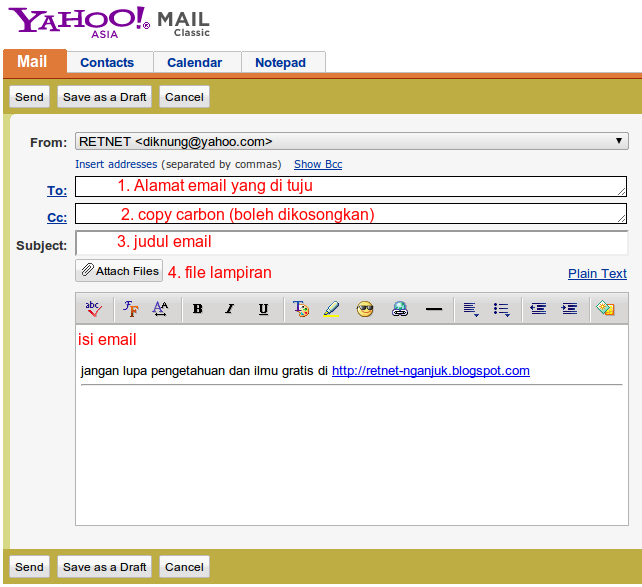Toggle bold formatting

pos(197,309)
